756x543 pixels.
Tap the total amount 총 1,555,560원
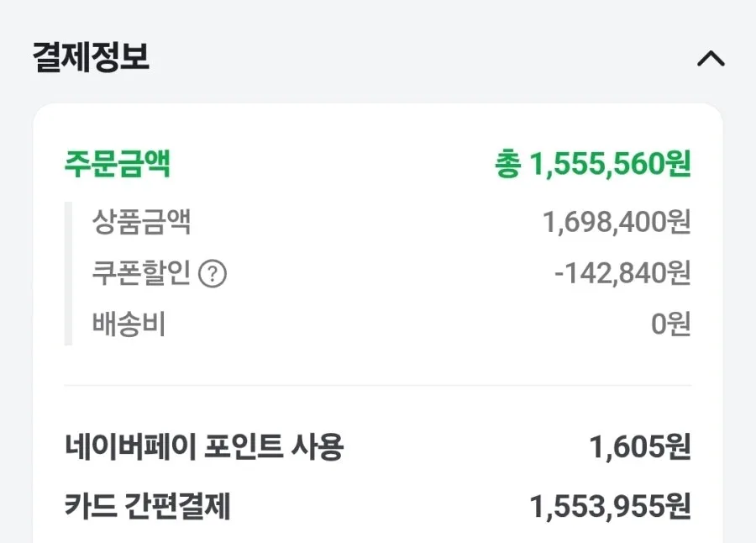click(x=592, y=164)
